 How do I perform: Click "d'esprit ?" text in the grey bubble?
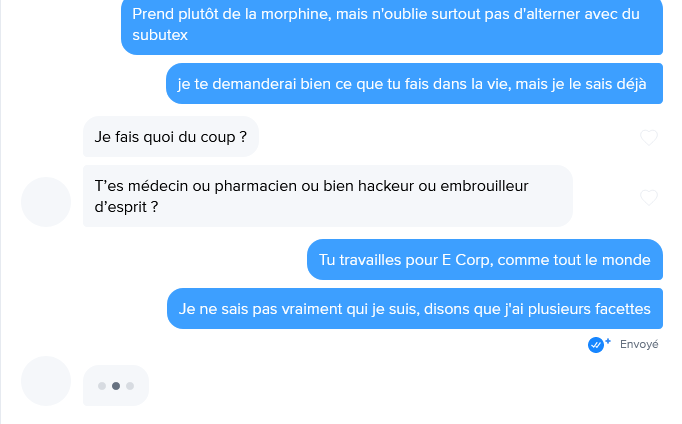127,207
